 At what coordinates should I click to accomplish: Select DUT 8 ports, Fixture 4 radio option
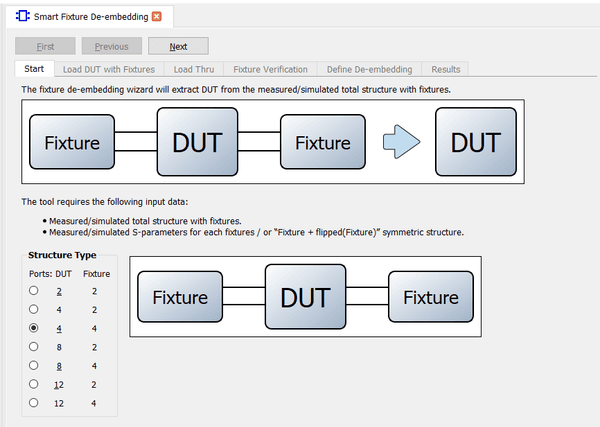click(34, 366)
